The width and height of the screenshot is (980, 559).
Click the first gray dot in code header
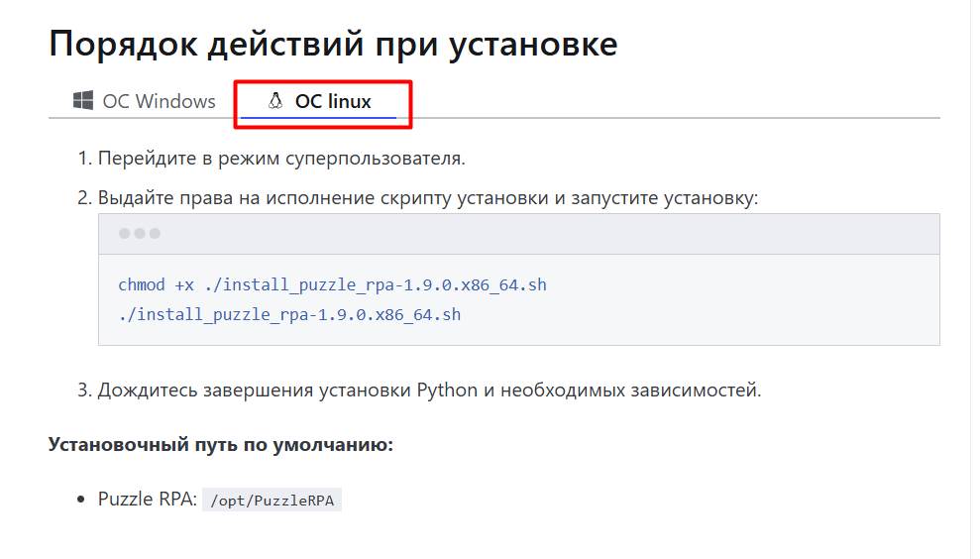point(125,233)
